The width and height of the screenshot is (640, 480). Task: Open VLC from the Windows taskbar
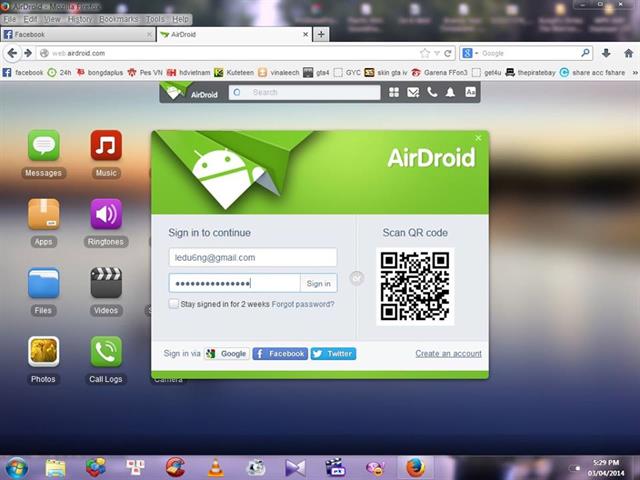point(216,468)
